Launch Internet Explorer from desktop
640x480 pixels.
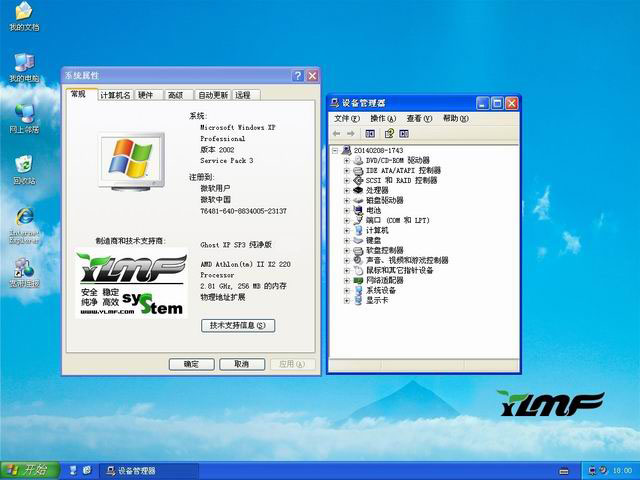tap(24, 226)
